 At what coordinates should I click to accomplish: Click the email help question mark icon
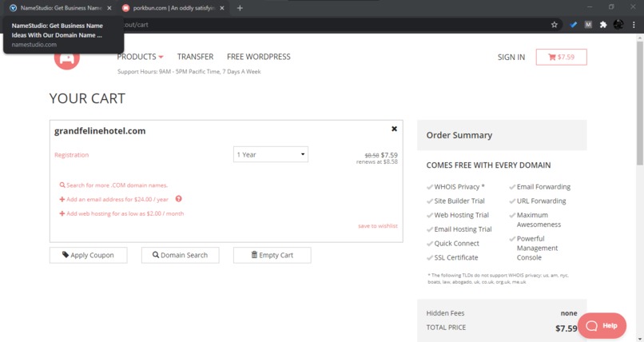[179, 199]
